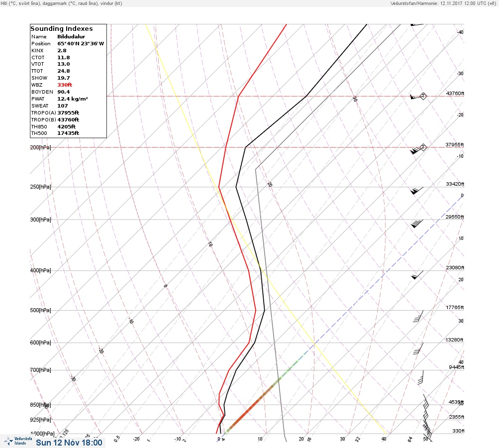499x448 pixels.
Task: Click the 43760ft altitude label on right axis
Action: coord(455,93)
